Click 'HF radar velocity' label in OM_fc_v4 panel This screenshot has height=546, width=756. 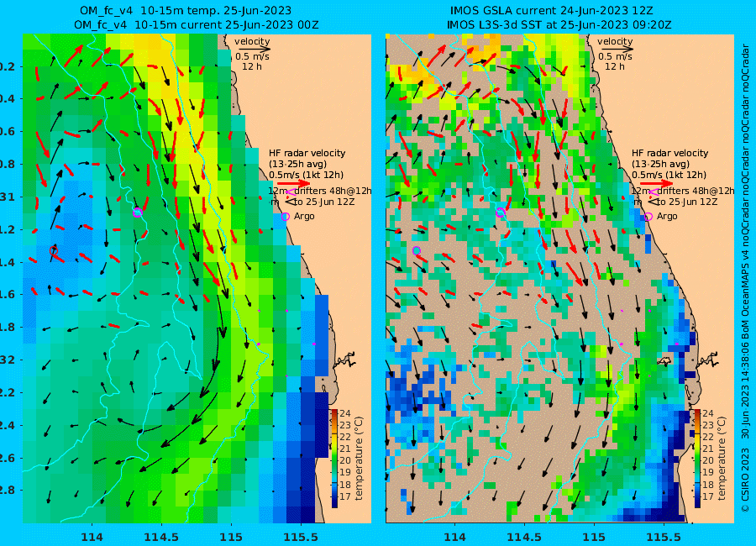coord(307,153)
